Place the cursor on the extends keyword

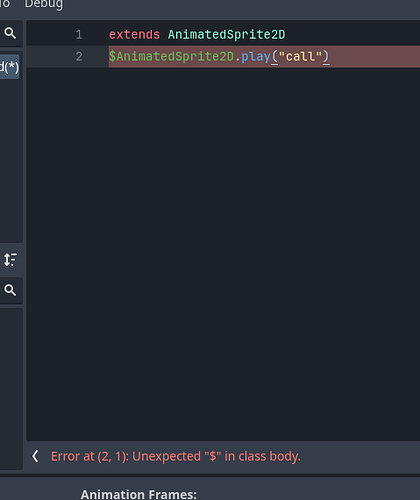point(134,35)
